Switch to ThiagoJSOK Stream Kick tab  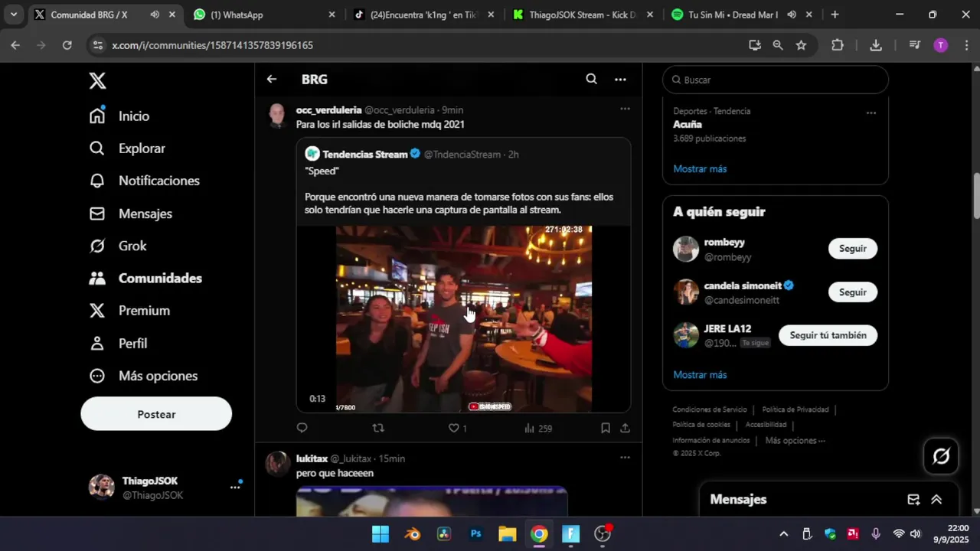[x=583, y=15]
